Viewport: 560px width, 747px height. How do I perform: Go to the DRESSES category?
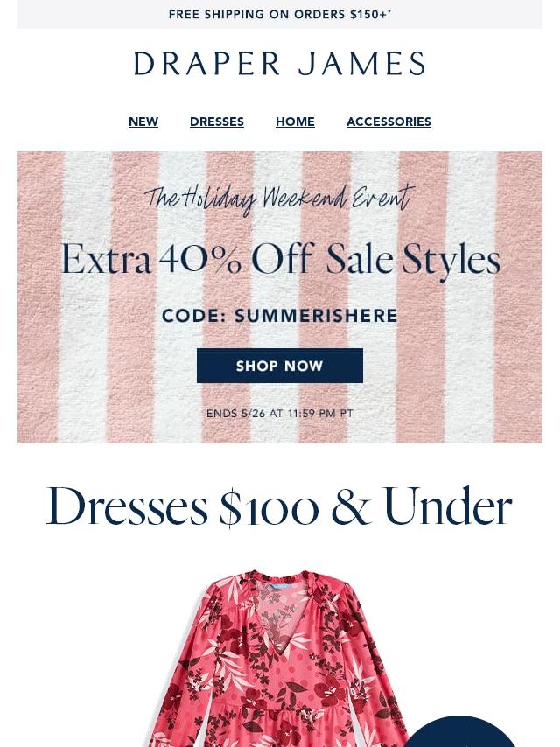pyautogui.click(x=217, y=122)
